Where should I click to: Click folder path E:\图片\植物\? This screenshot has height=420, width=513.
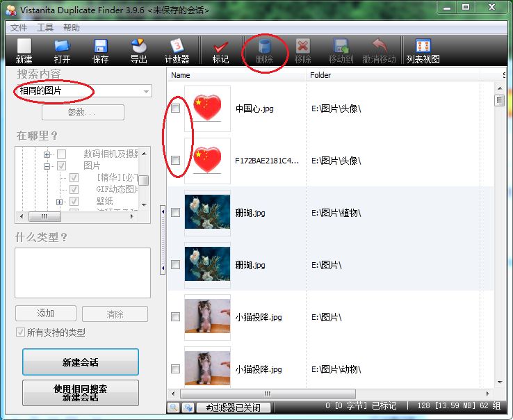336,213
